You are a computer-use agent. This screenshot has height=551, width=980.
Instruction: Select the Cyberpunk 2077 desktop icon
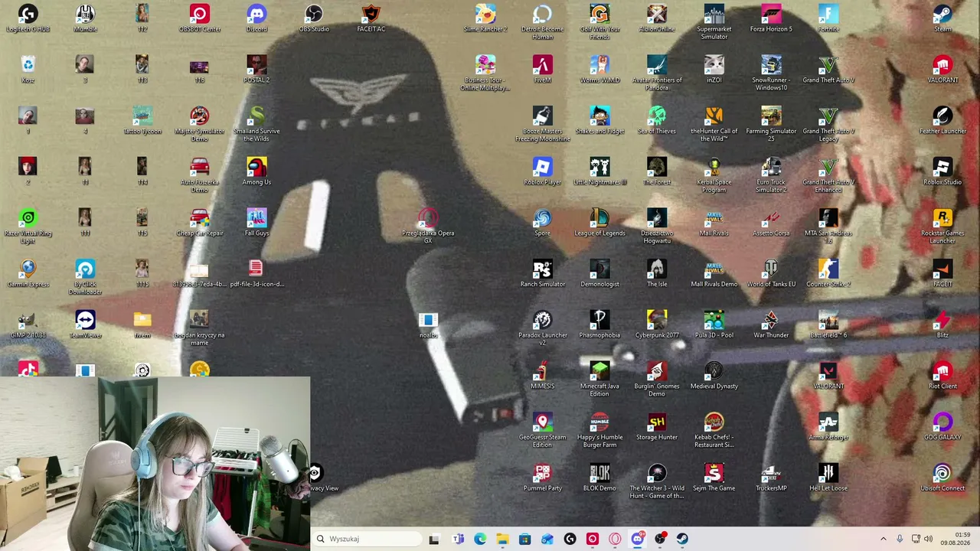657,325
